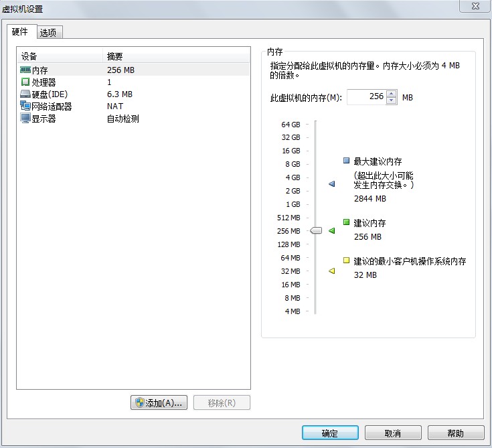This screenshot has width=492, height=448.
Task: Click the memory slider thumb at 256 MB
Action: pos(316,231)
